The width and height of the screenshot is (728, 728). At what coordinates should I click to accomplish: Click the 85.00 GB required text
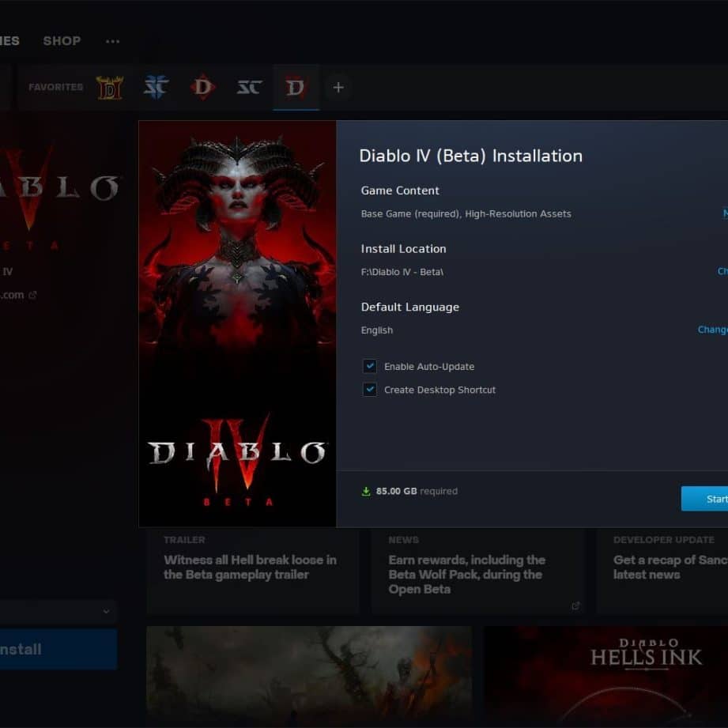[x=417, y=491]
